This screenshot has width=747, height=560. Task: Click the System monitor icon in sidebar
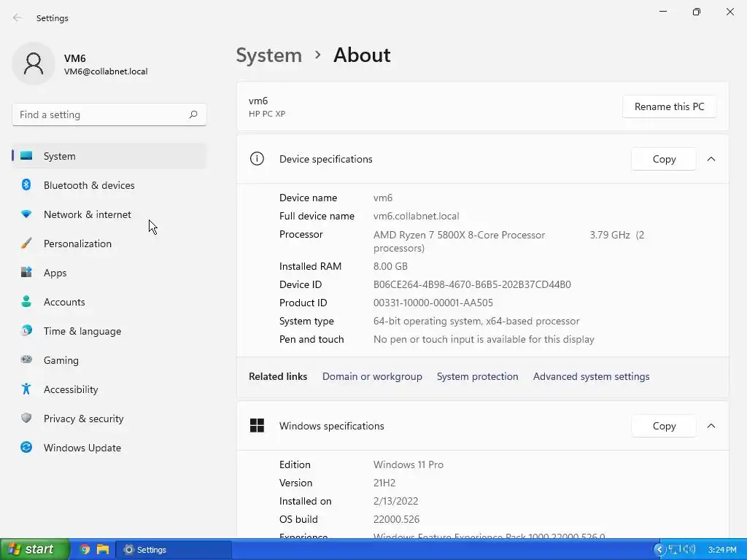pos(27,156)
